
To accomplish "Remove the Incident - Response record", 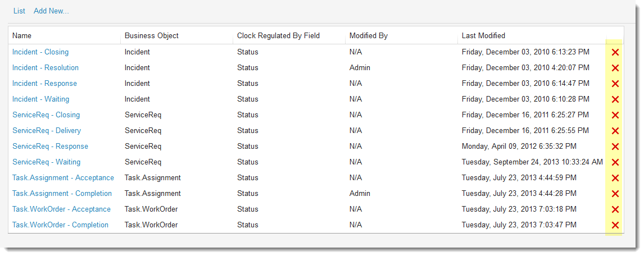I will click(x=615, y=84).
